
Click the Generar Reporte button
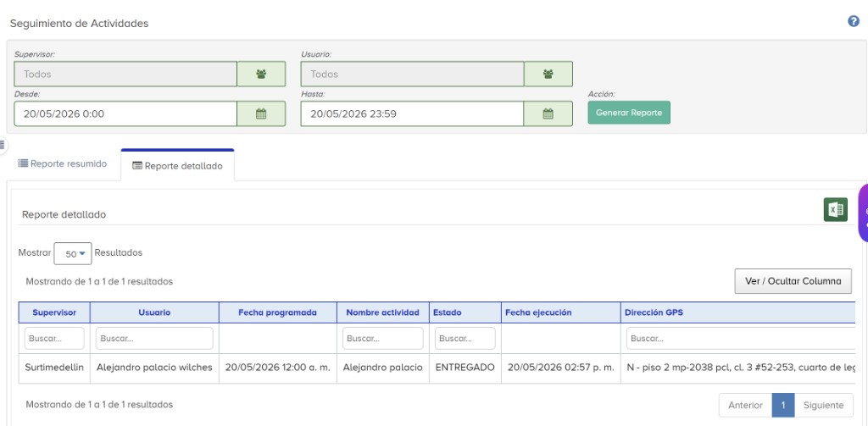pyautogui.click(x=629, y=113)
